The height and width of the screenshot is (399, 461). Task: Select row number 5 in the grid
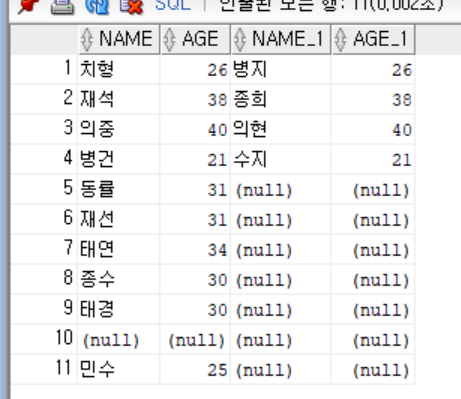pyautogui.click(x=44, y=189)
